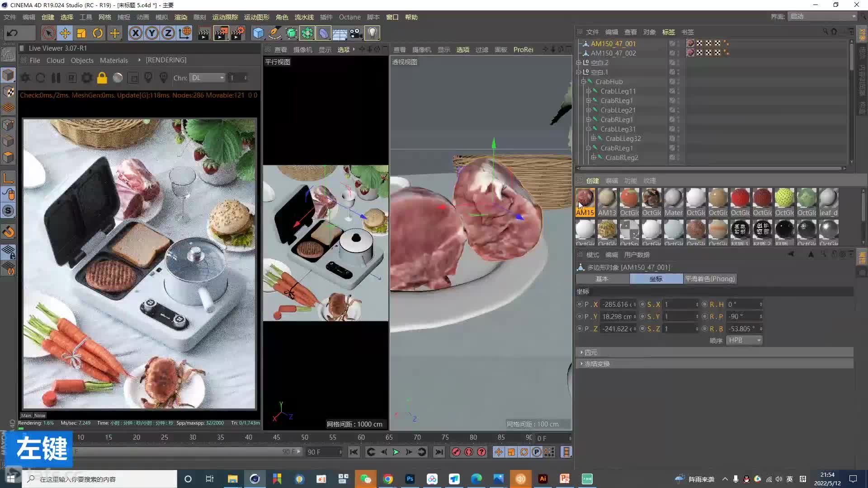Select the Rotate tool

(98, 33)
